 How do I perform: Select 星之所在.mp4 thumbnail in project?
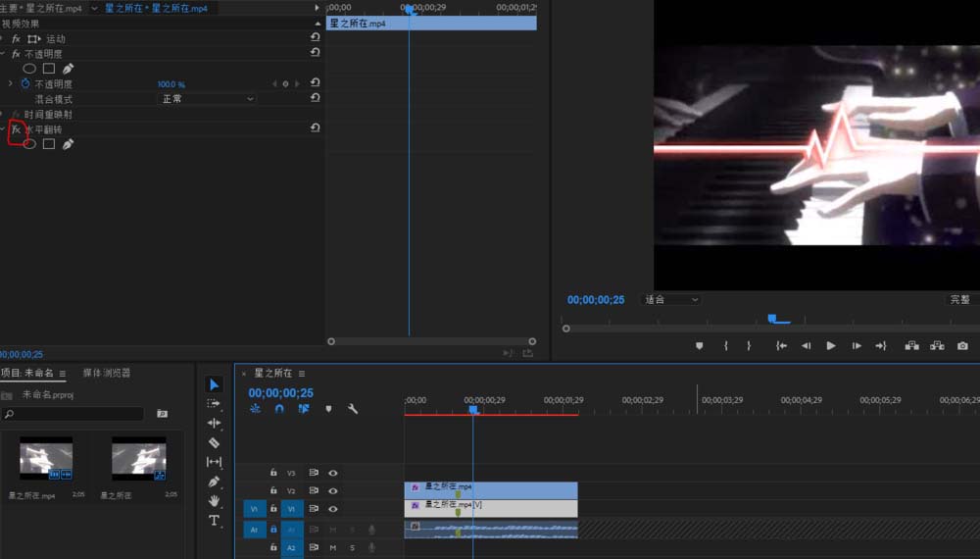[46, 459]
